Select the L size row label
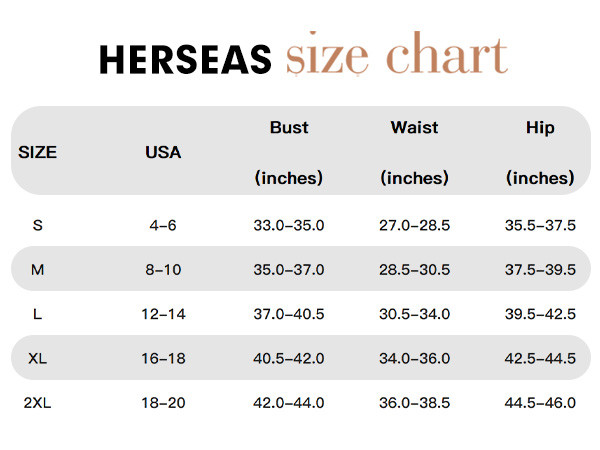Image resolution: width=600 pixels, height=450 pixels. click(x=38, y=314)
